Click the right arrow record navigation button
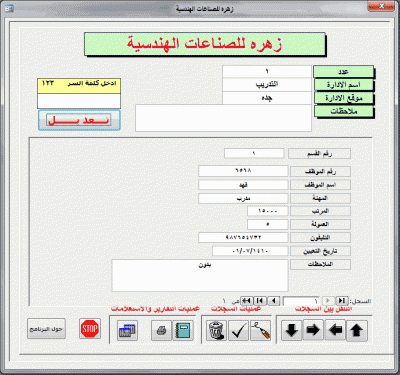The image size is (400, 375). pyautogui.click(x=313, y=330)
